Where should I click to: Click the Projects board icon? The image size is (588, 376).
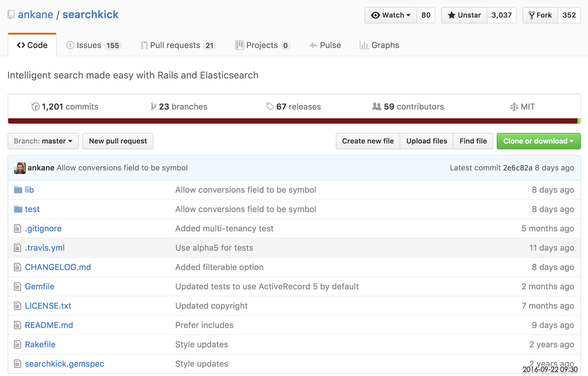[x=240, y=45]
